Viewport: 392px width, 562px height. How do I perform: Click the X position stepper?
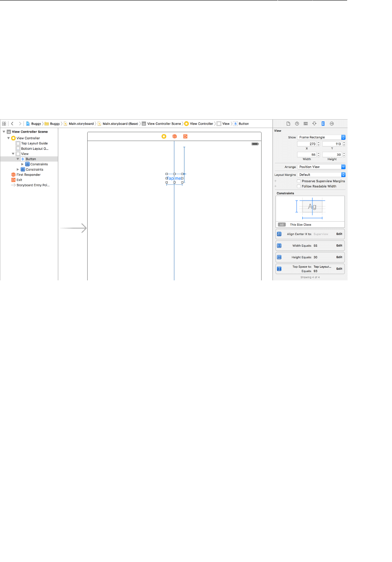coord(319,144)
